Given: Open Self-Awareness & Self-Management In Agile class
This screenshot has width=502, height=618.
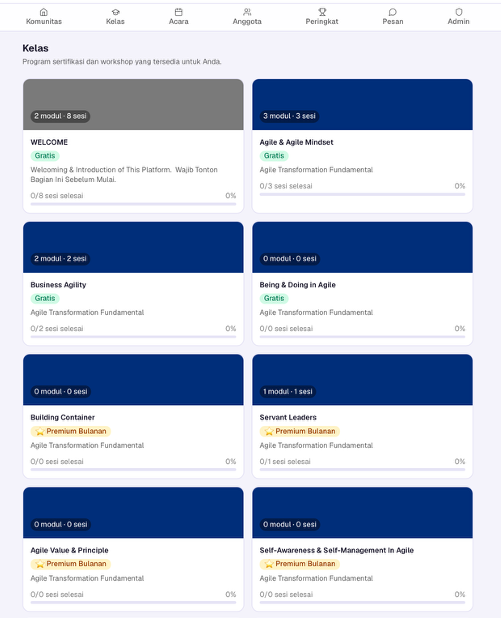Looking at the screenshot, I should 337,550.
